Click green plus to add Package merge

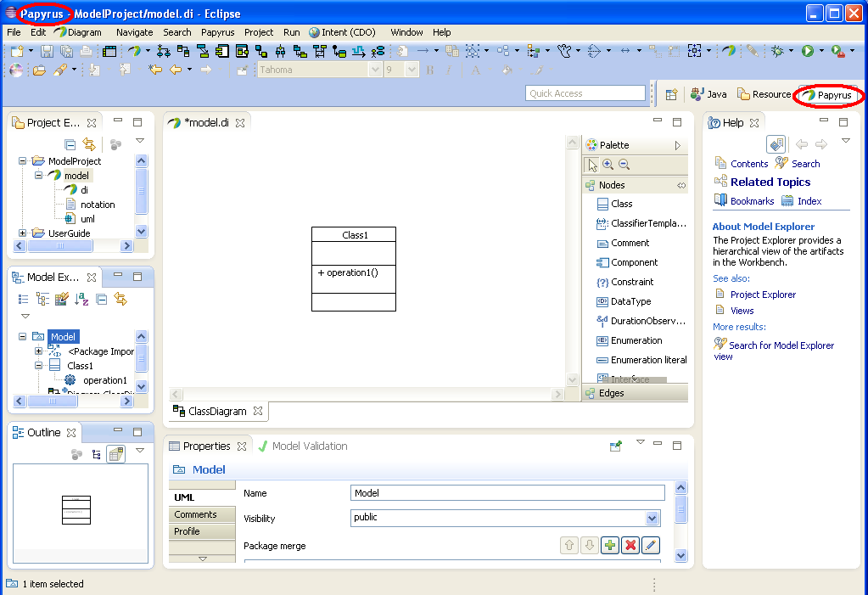(x=610, y=545)
